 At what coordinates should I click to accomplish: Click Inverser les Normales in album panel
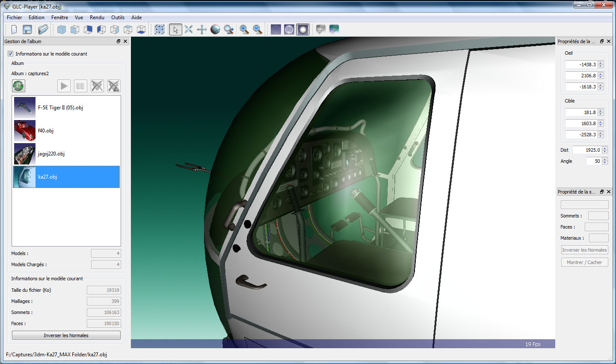(66, 335)
